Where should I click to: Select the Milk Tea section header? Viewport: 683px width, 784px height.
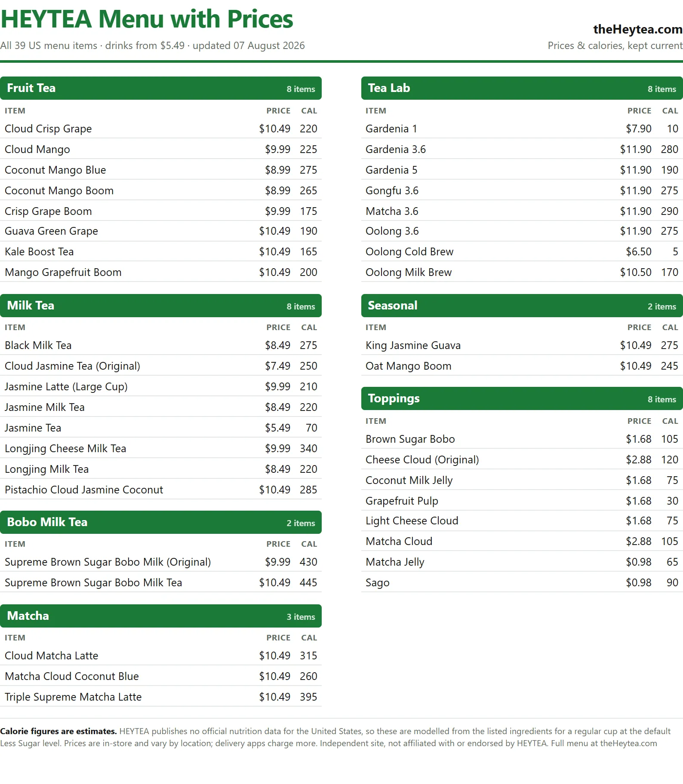pyautogui.click(x=161, y=306)
